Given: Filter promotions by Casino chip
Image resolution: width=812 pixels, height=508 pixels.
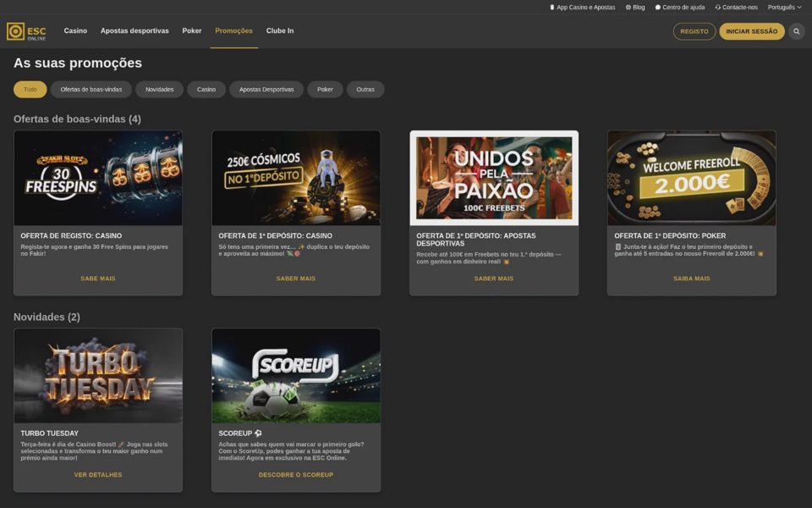Looking at the screenshot, I should [206, 89].
